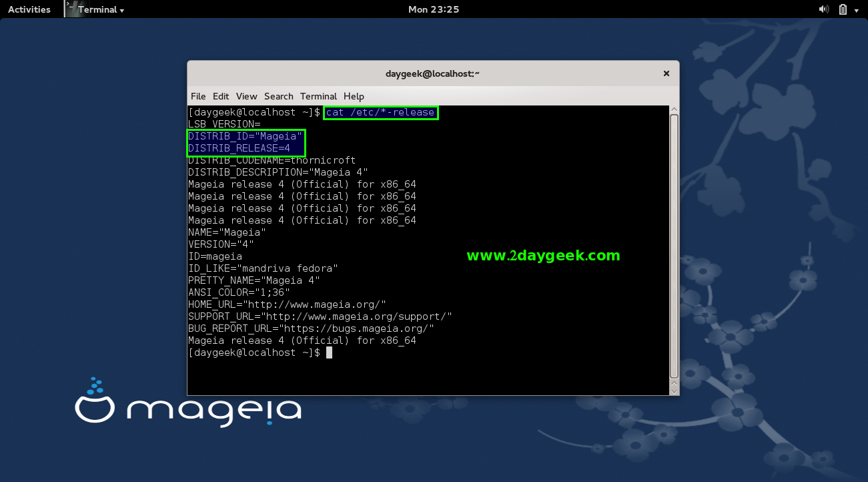Focus the terminal prompt cursor
The image size is (868, 482).
[x=329, y=352]
